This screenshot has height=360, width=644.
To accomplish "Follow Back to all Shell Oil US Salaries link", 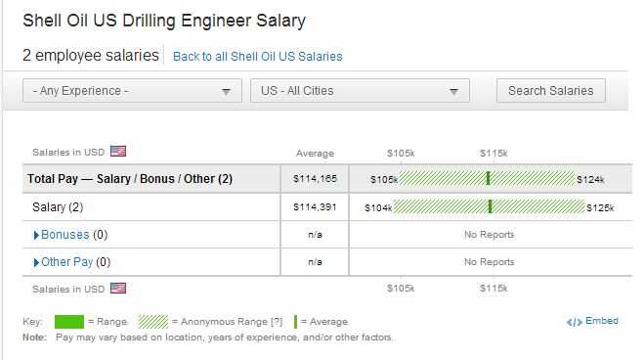I will click(258, 57).
